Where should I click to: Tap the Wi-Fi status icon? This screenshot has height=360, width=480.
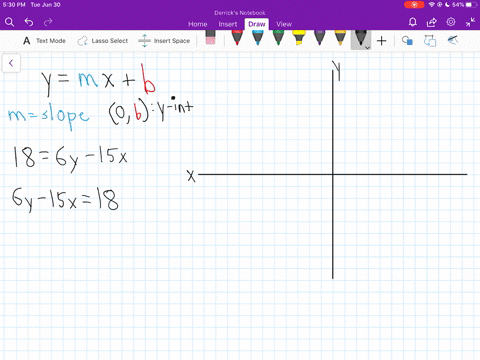[432, 5]
